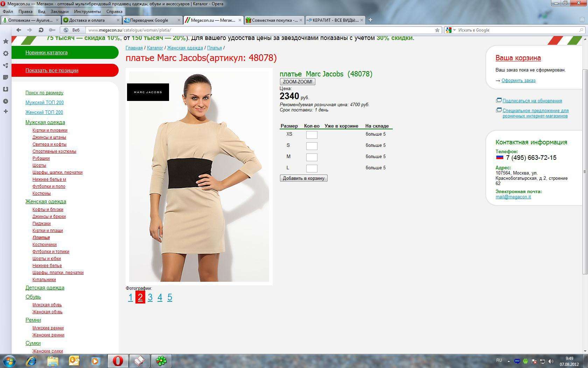Open Кофты и блузки category
The width and height of the screenshot is (588, 368).
[x=48, y=210]
